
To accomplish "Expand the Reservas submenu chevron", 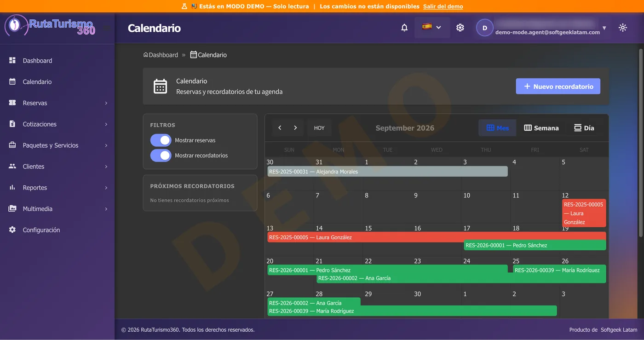I will [106, 103].
